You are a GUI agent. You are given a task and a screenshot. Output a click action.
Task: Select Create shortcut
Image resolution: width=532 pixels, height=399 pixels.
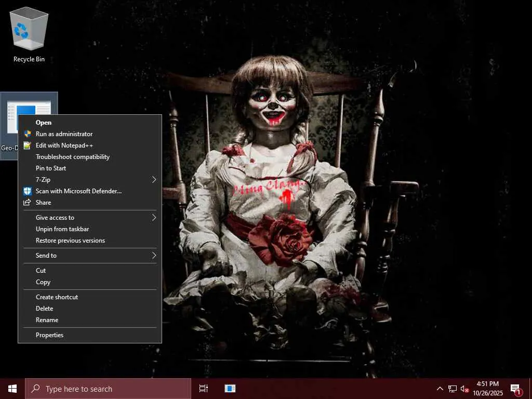pyautogui.click(x=90, y=297)
